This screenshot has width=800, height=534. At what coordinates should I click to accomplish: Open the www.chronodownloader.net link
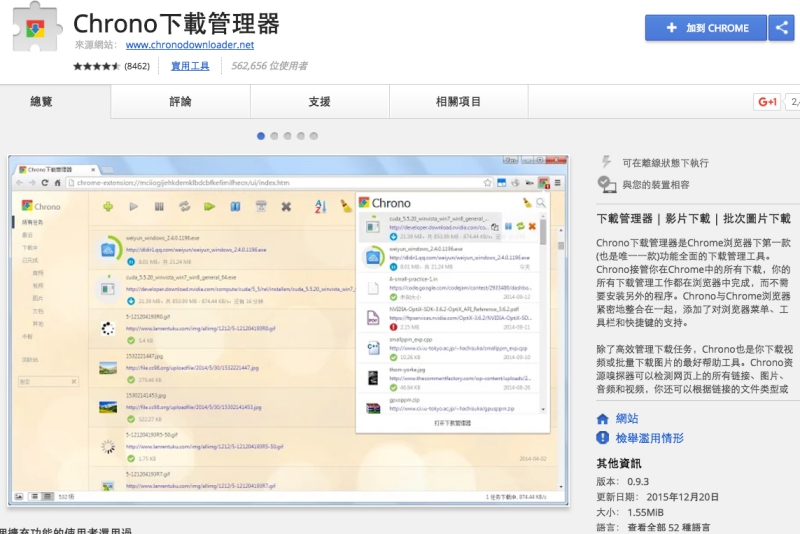tap(190, 45)
